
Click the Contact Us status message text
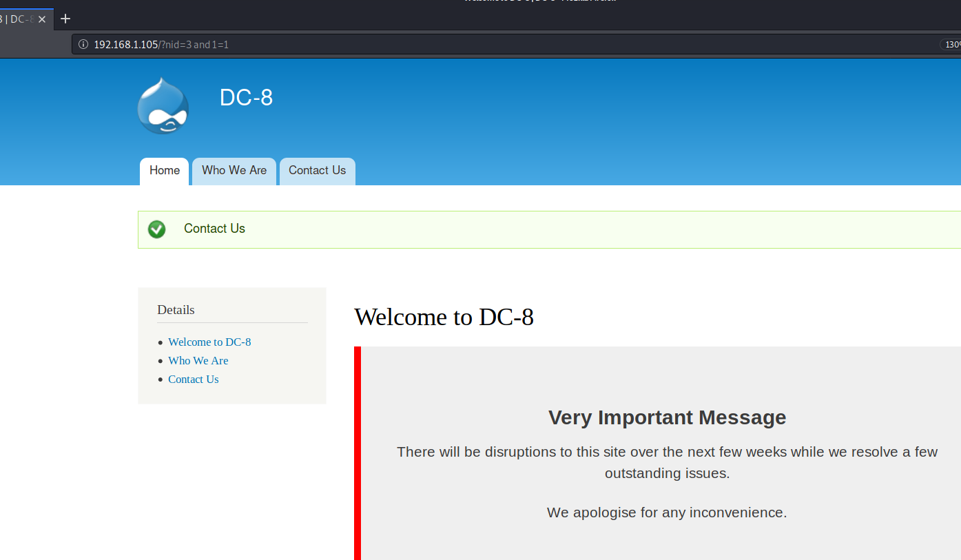point(214,229)
